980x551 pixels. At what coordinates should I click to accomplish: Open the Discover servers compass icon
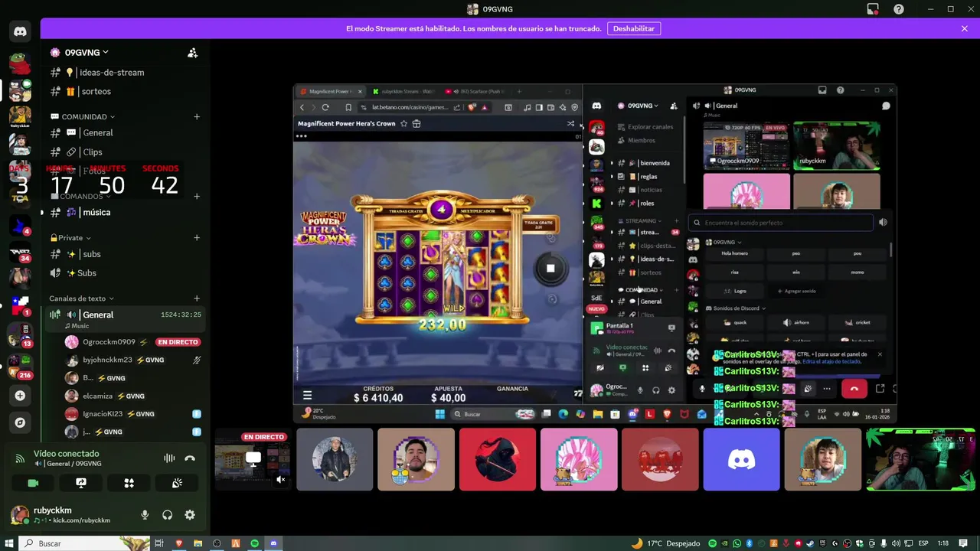pos(20,422)
